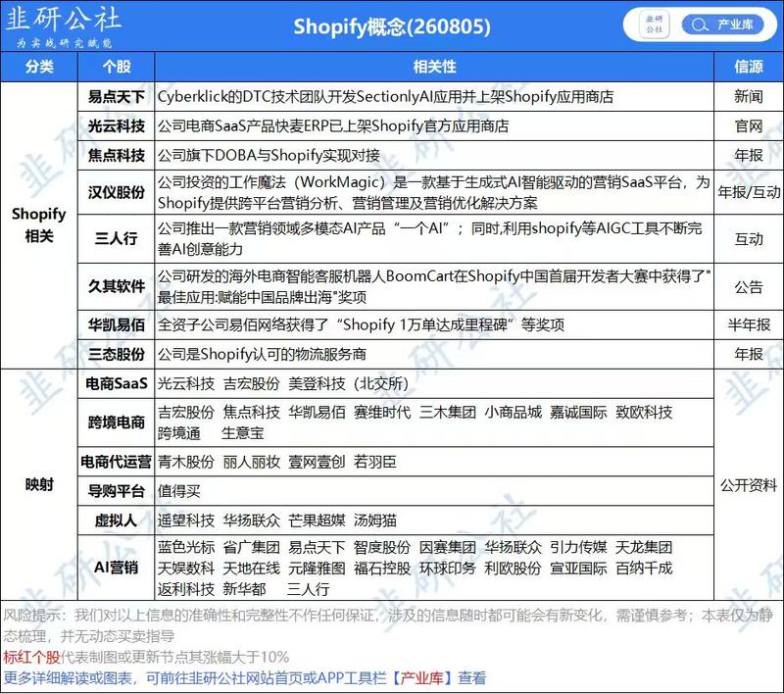Click 致欧科技 in the 跨境电商 row
This screenshot has height=694, width=784.
(x=644, y=413)
